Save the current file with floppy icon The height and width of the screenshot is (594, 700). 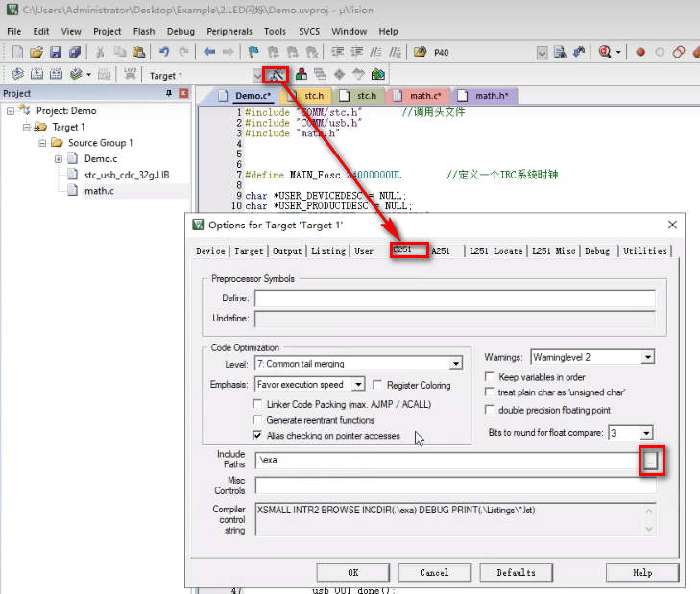click(x=56, y=52)
